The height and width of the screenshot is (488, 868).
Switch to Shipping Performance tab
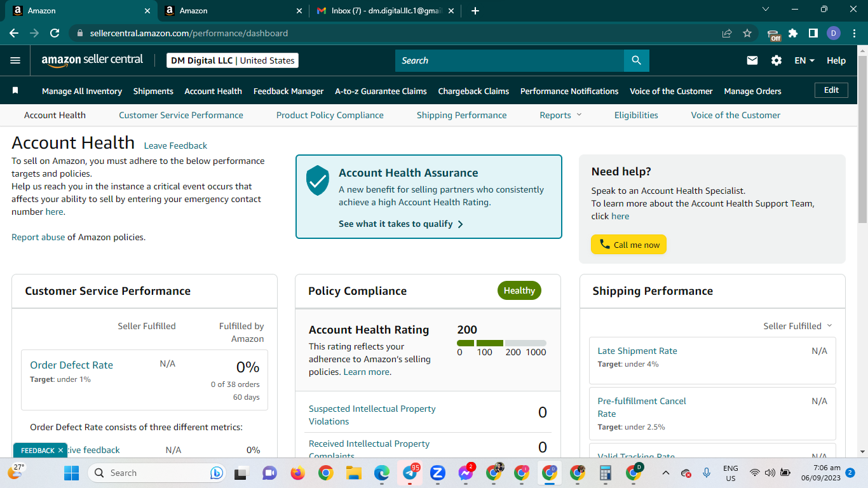(x=462, y=115)
